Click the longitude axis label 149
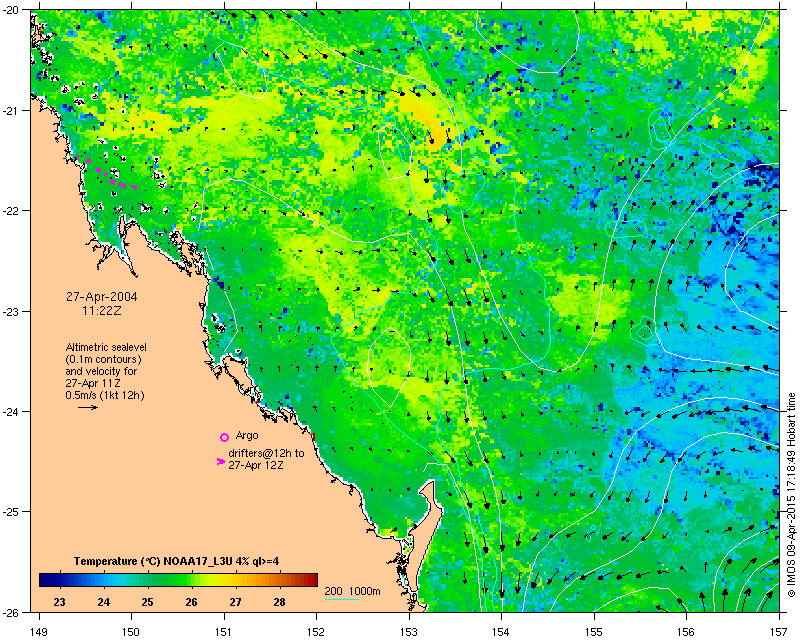Viewport: 800px width, 640px height. (39, 631)
